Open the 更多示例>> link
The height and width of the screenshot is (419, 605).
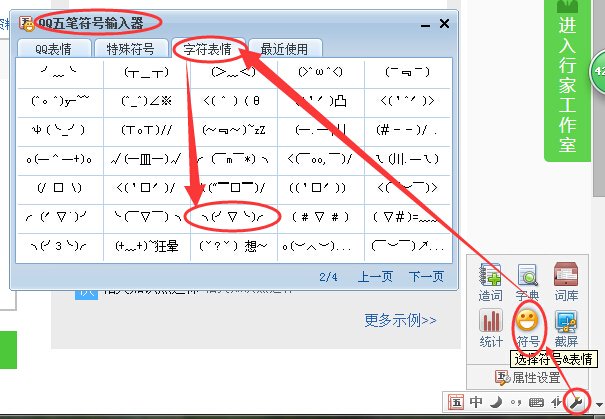coord(401,320)
